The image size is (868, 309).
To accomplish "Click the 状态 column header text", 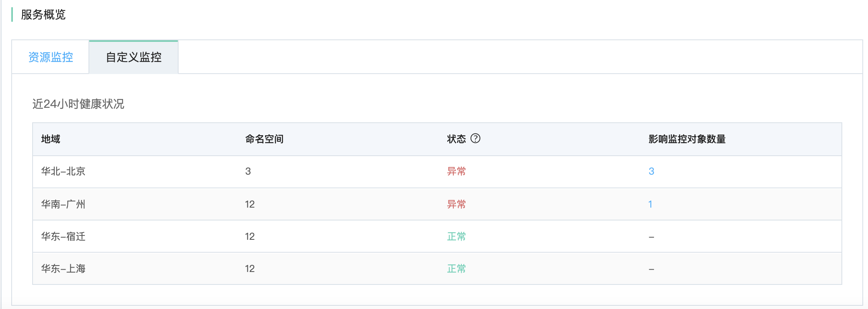I will tap(456, 139).
